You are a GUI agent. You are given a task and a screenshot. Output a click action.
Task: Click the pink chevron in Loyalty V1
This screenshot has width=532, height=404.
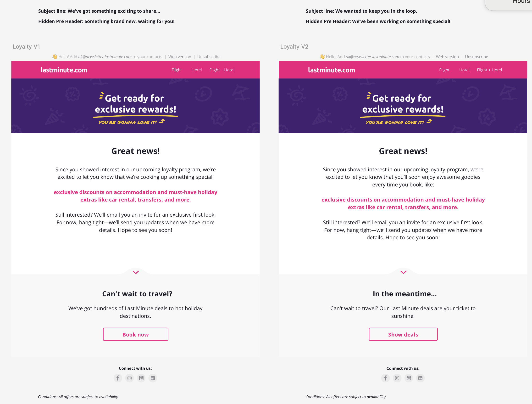tap(136, 272)
